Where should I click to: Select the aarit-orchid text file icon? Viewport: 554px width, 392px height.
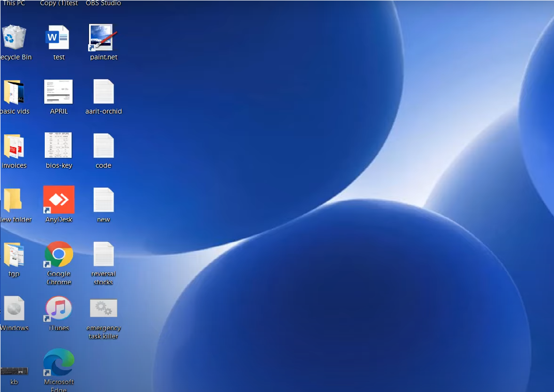(x=104, y=91)
